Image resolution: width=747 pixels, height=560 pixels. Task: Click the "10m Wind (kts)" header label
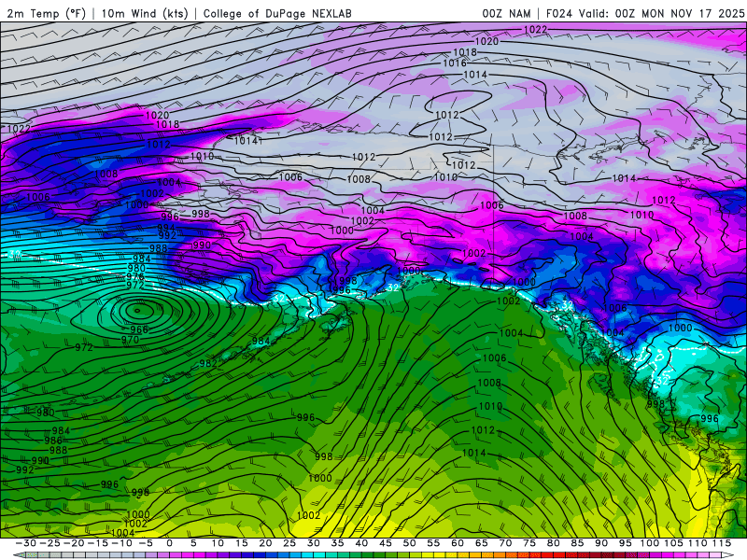tap(145, 13)
